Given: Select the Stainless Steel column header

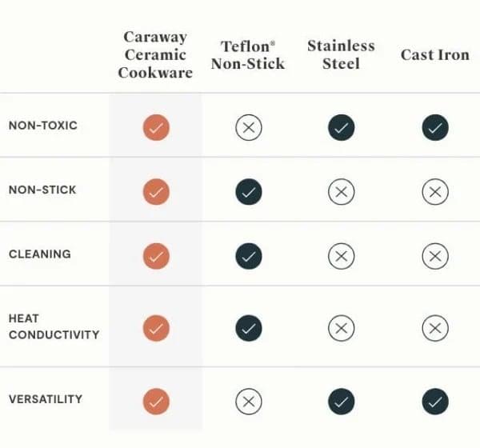Looking at the screenshot, I should coord(342,54).
